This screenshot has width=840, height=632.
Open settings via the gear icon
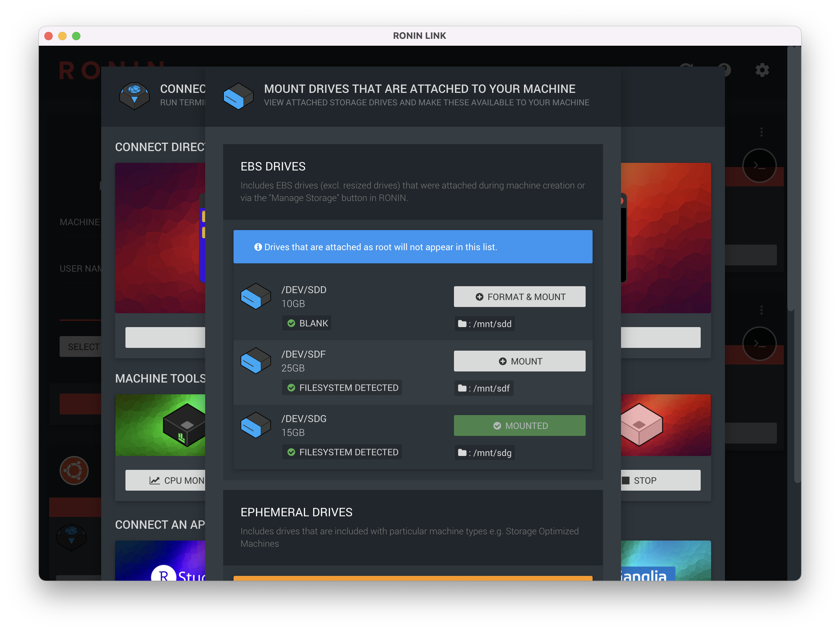[x=762, y=70]
